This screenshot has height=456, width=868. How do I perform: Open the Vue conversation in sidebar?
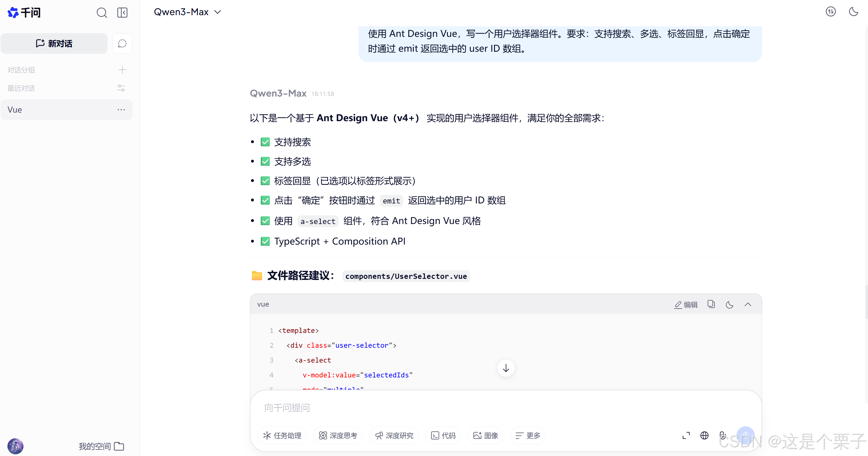(x=54, y=110)
